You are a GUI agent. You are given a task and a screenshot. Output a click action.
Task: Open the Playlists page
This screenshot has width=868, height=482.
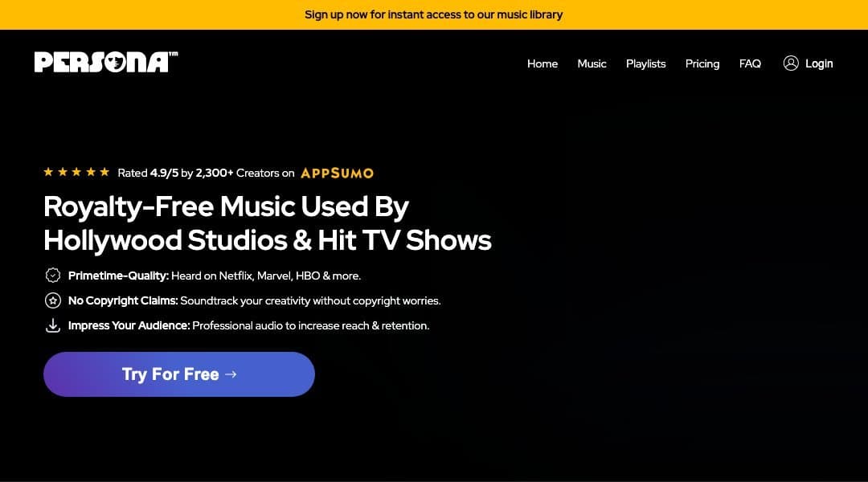645,63
